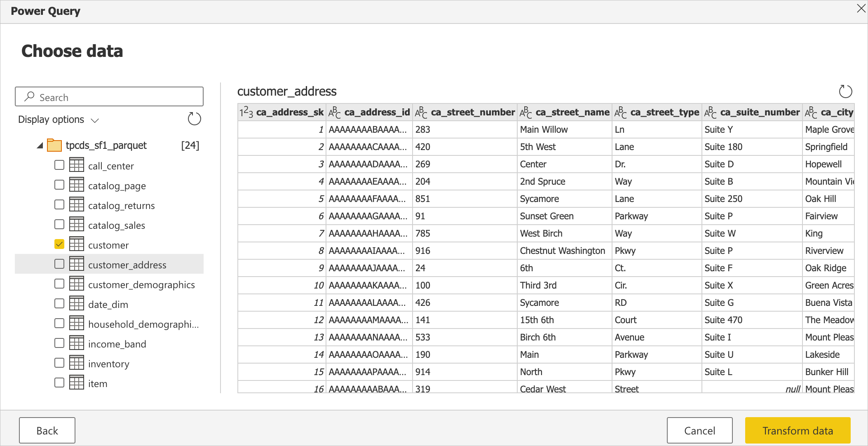Click the Transform data button
Viewport: 868px width, 446px height.
coord(796,430)
